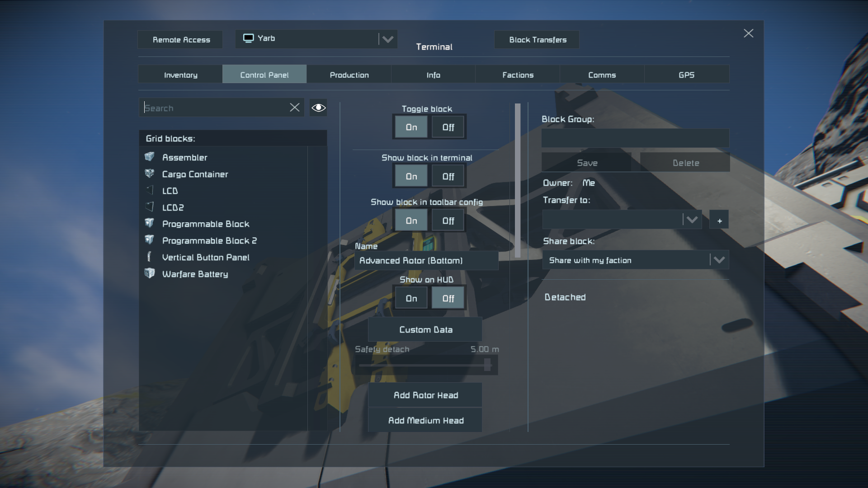Enable Show on HUD On button
The width and height of the screenshot is (868, 488).
411,298
